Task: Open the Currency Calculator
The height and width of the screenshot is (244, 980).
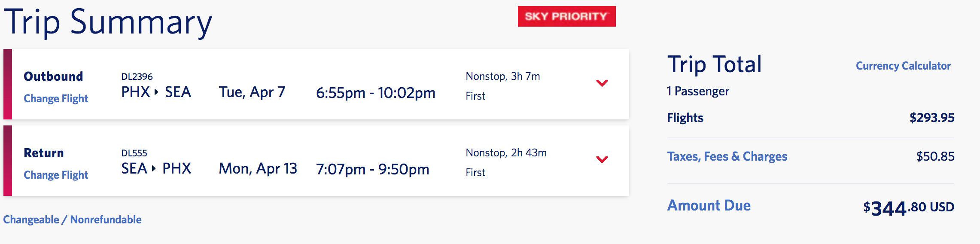Action: pyautogui.click(x=903, y=66)
